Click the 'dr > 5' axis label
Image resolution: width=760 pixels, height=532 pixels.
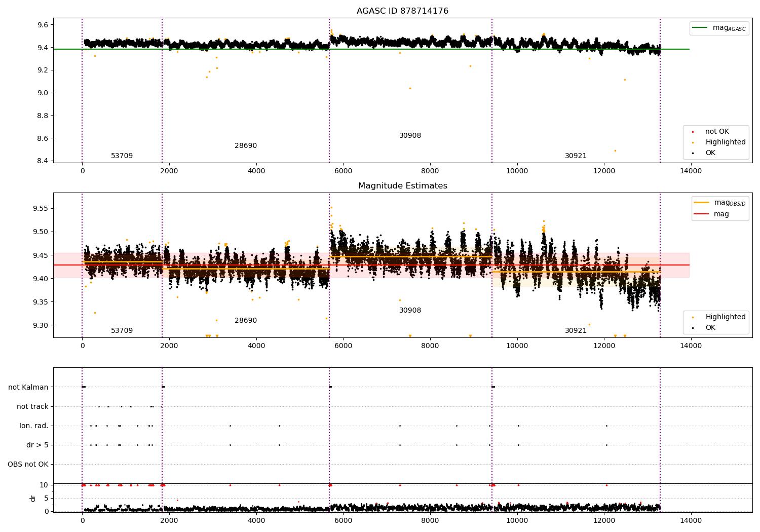[x=37, y=445]
